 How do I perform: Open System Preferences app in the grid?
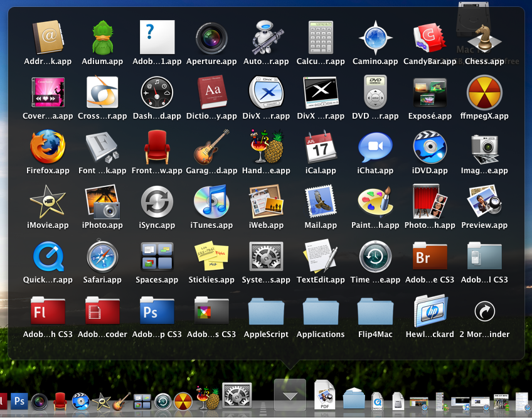tap(266, 256)
